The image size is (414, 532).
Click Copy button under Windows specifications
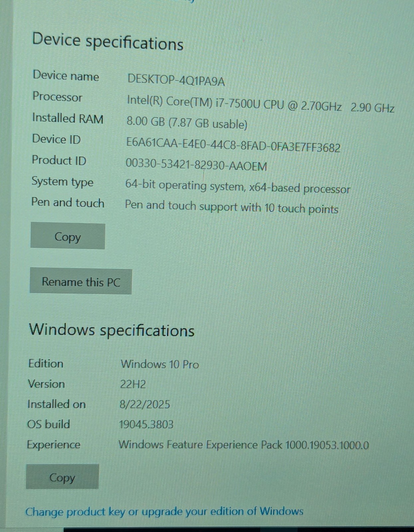pos(63,477)
